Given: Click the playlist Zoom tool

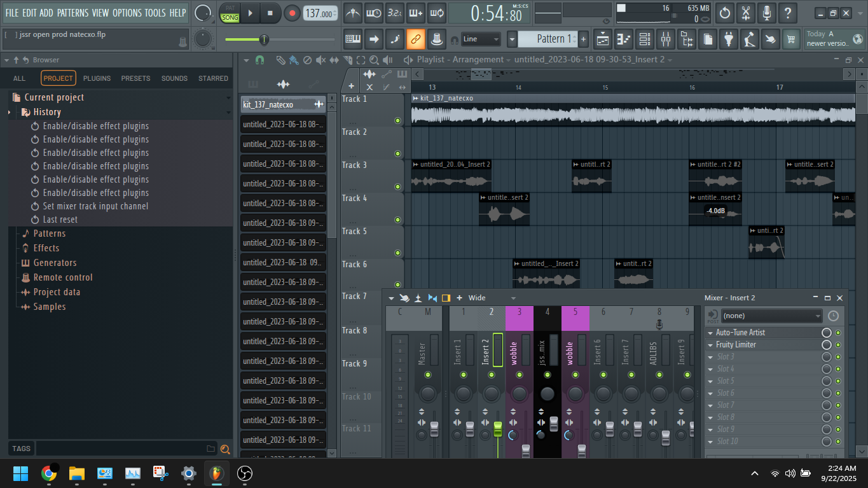Looking at the screenshot, I should pos(374,60).
